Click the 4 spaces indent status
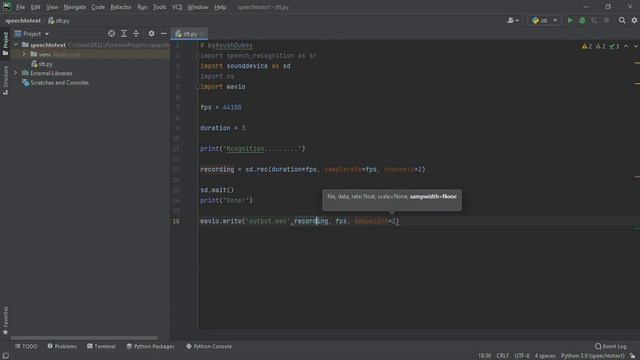 [x=545, y=356]
